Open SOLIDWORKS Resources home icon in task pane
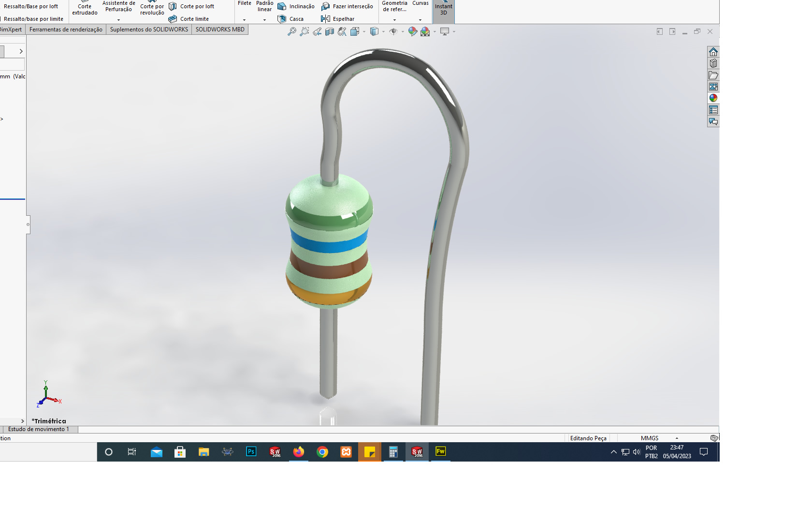Viewport: 812px width, 508px height. [x=713, y=52]
